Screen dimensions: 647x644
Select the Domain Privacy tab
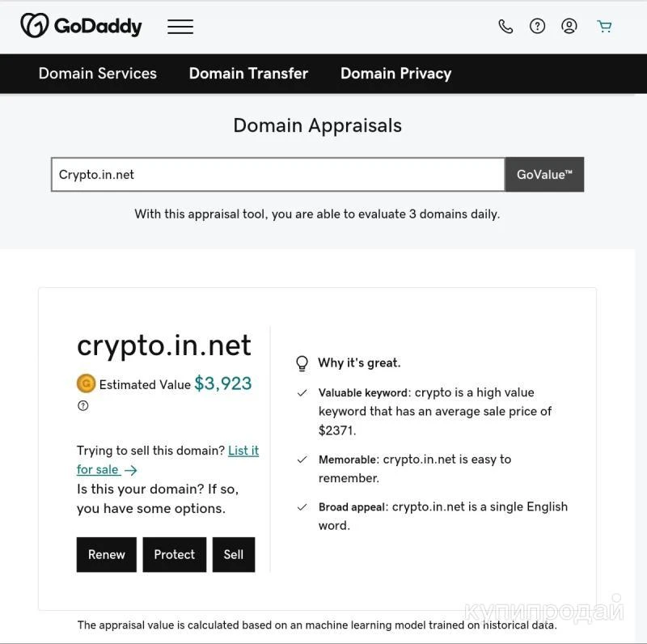[x=395, y=74]
